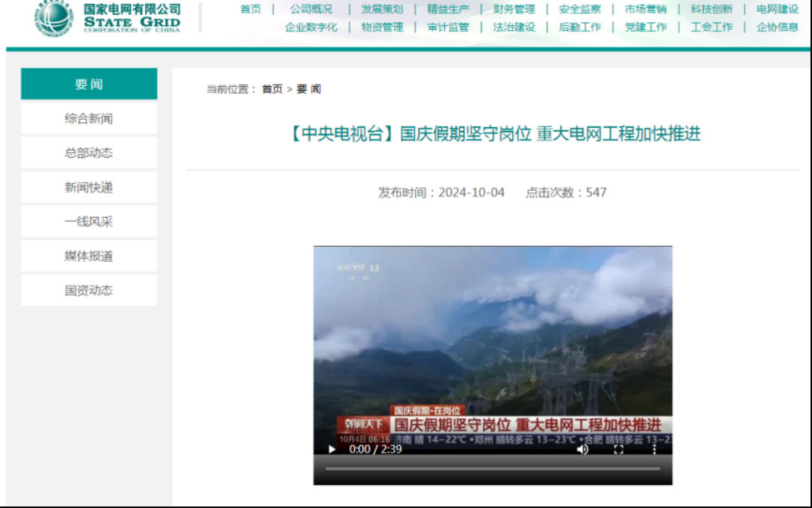Open 财务管理 navigation item

pos(514,9)
